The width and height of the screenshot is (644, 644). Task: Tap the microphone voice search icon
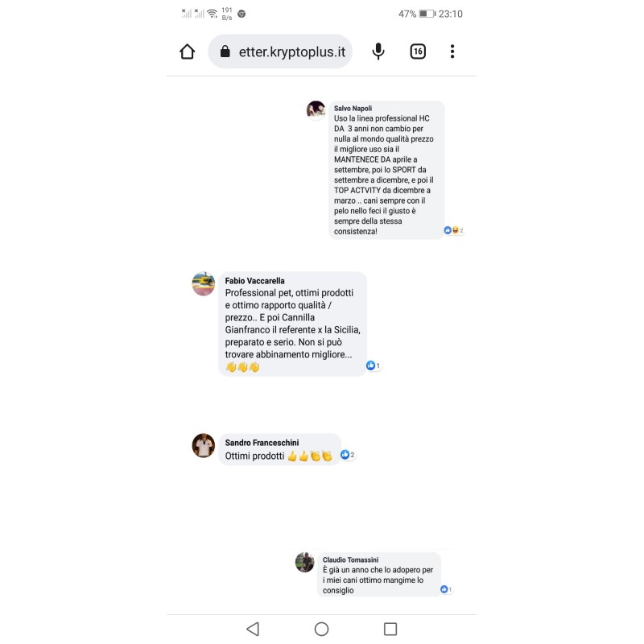378,52
